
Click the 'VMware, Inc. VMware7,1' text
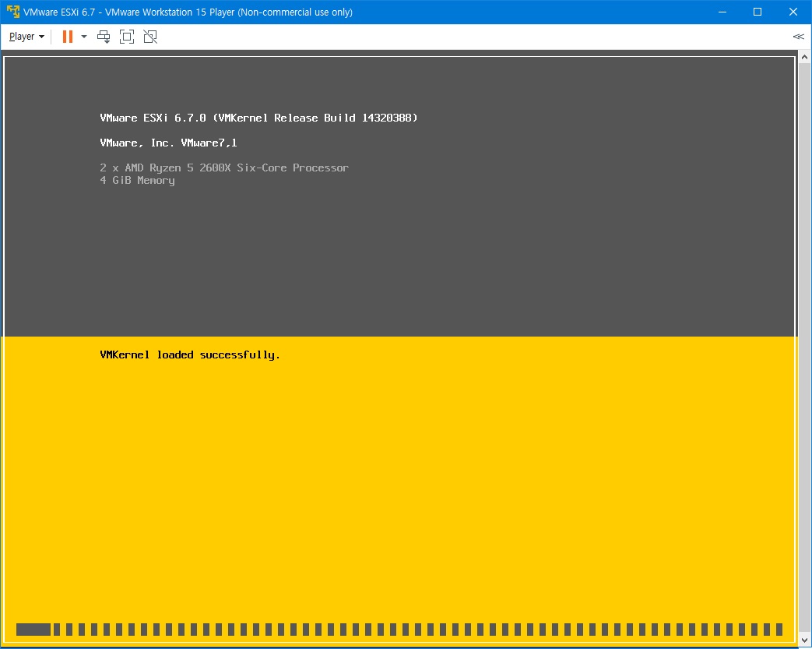(168, 143)
